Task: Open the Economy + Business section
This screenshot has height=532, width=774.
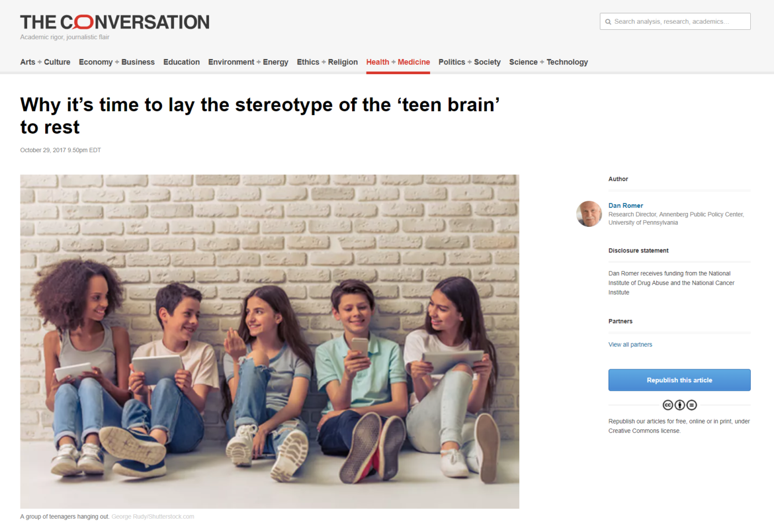Action: click(x=116, y=62)
